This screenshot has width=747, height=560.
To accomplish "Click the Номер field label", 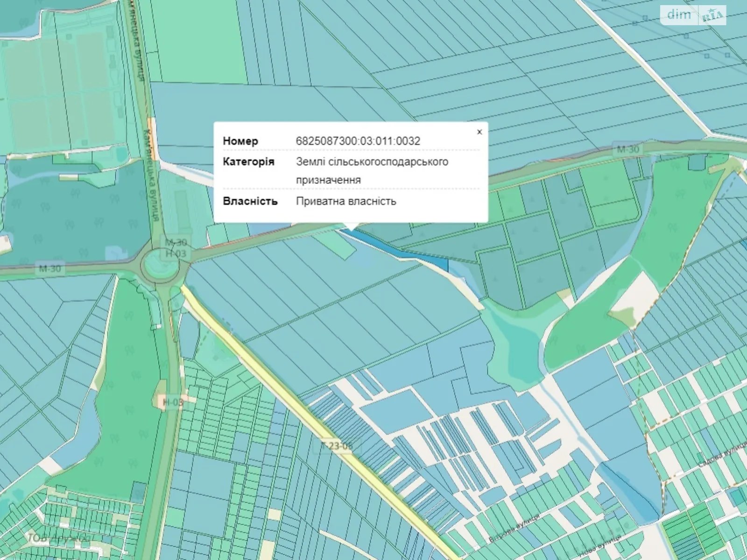I will 240,141.
